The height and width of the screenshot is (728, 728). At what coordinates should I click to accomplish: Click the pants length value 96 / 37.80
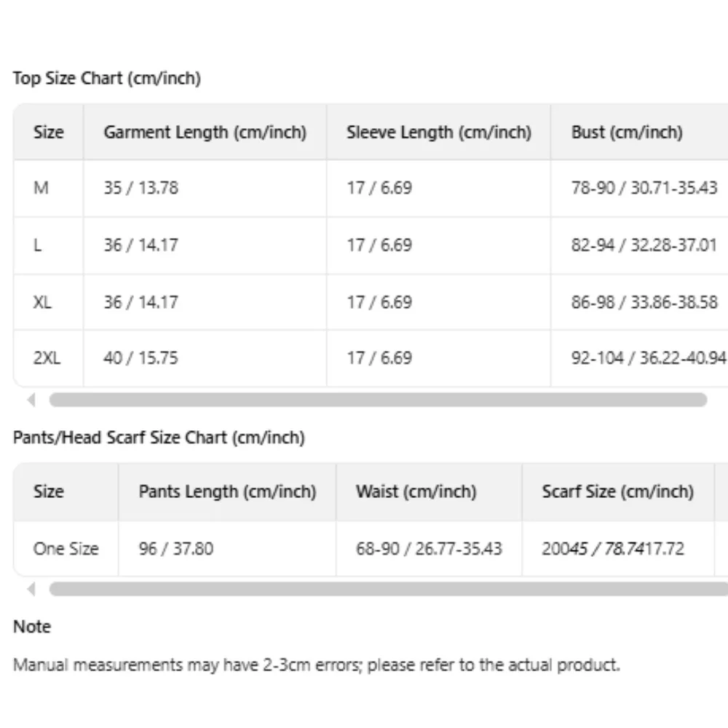tap(175, 548)
